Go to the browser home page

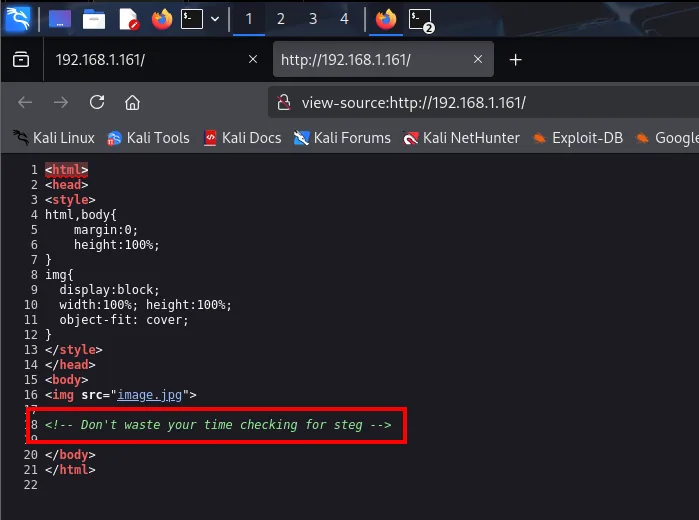click(x=132, y=103)
